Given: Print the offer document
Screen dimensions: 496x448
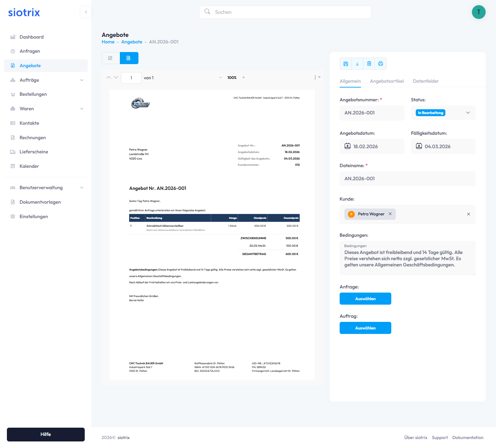Looking at the screenshot, I should click(381, 64).
